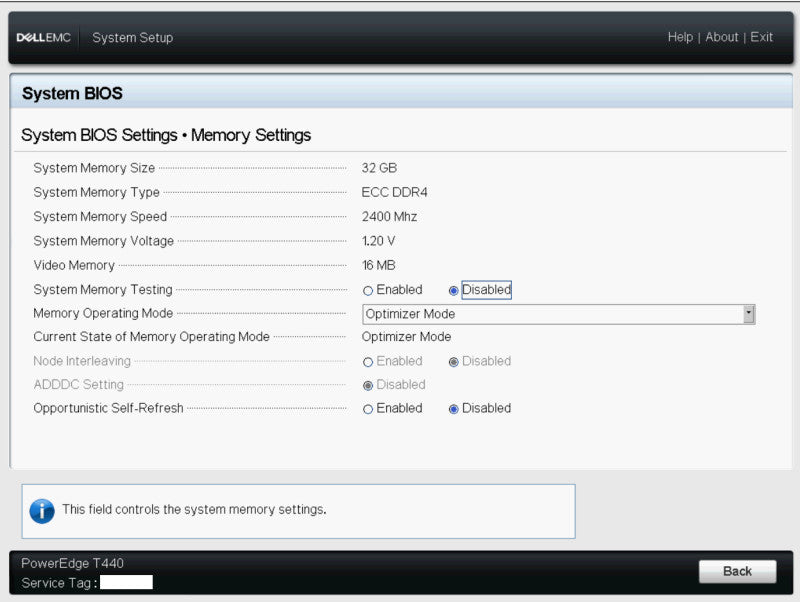The height and width of the screenshot is (602, 800).
Task: Click the System BIOS heading
Action: [x=72, y=93]
